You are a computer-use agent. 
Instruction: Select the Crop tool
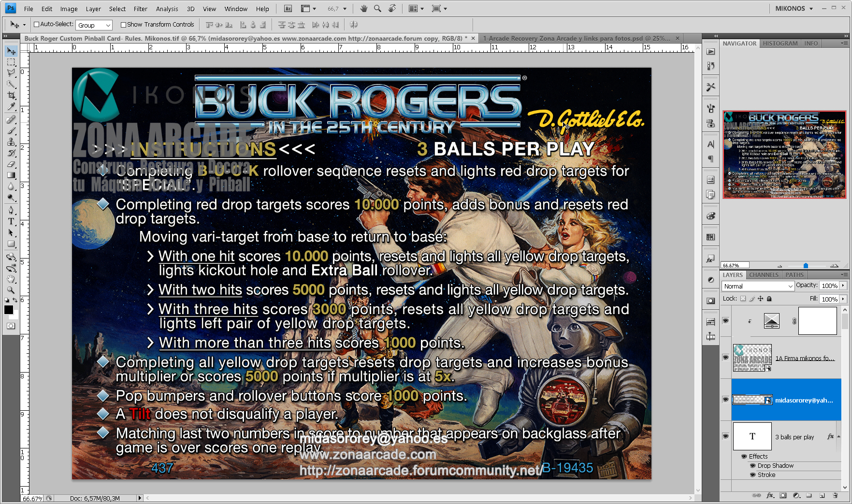[11, 95]
